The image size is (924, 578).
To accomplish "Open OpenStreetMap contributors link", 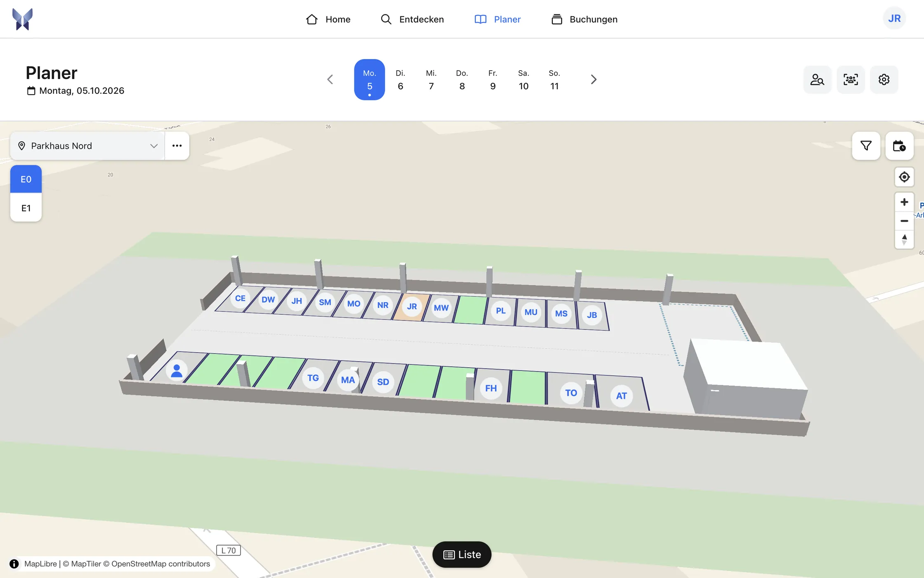I will 160,564.
